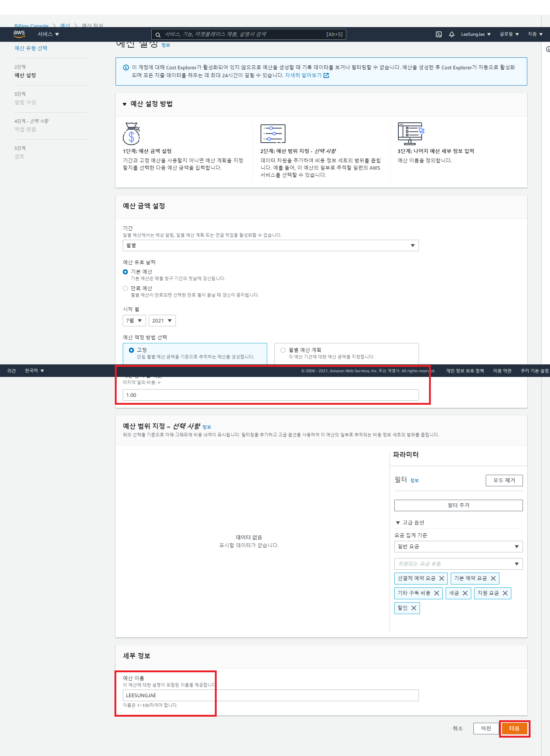550x756 pixels.
Task: Click the edit pencil next to 마지막 달의 비용
Action: (159, 383)
